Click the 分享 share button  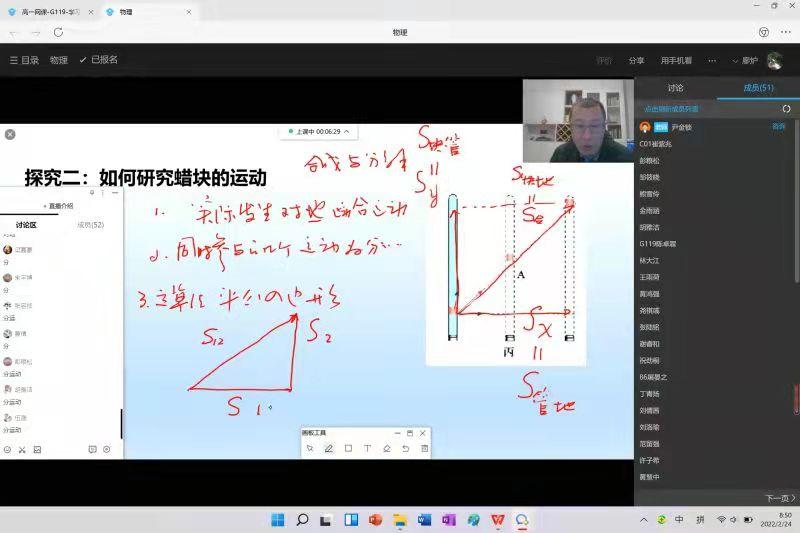pyautogui.click(x=637, y=60)
